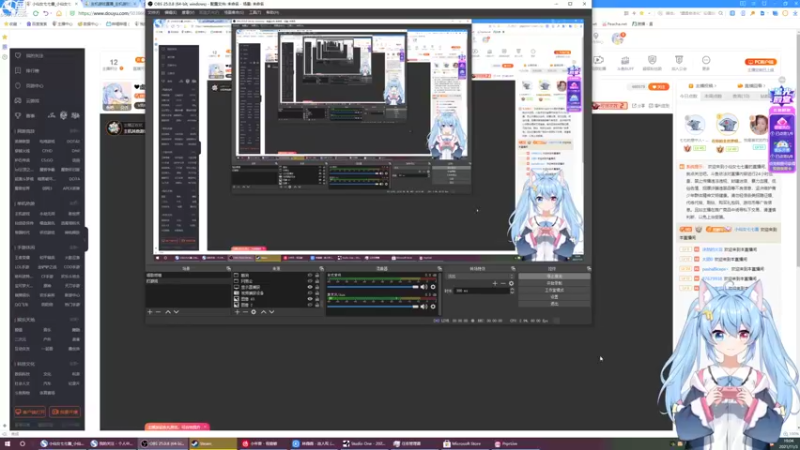This screenshot has height=450, width=800.
Task: Open the scene transition type dropdown
Action: coord(480,276)
